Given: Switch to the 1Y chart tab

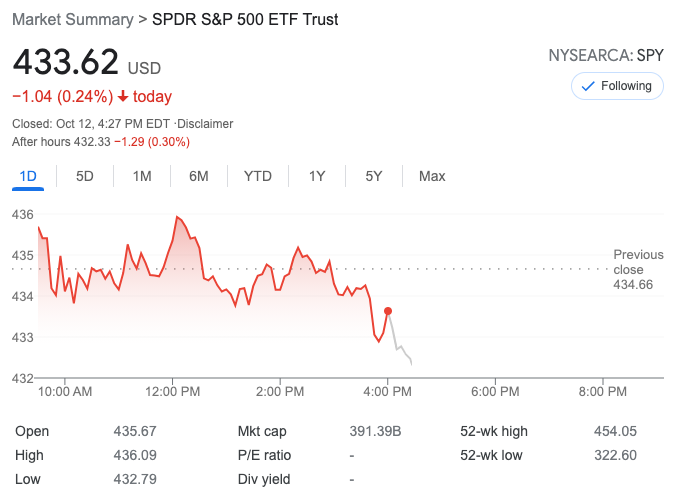Looking at the screenshot, I should [x=317, y=176].
